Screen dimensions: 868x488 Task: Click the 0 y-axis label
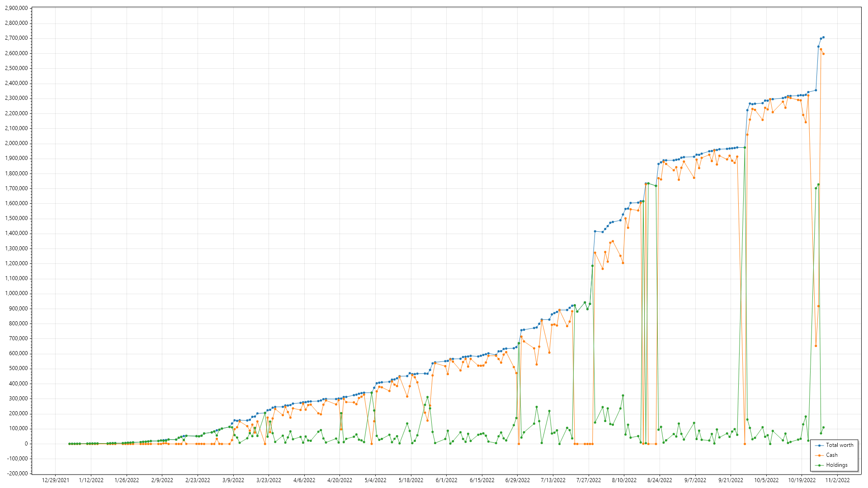pos(26,444)
